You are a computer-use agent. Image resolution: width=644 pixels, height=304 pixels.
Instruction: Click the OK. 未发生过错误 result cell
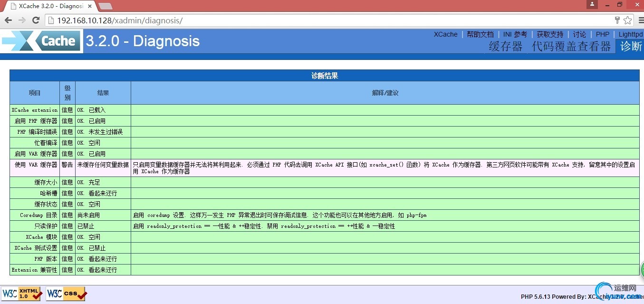[103, 132]
